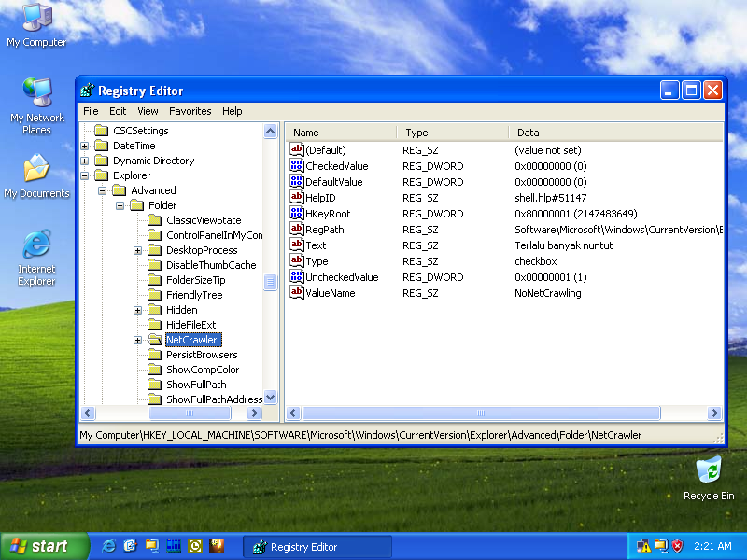Click the DefaultValue DWORD icon
The width and height of the screenshot is (747, 560).
pyautogui.click(x=297, y=181)
